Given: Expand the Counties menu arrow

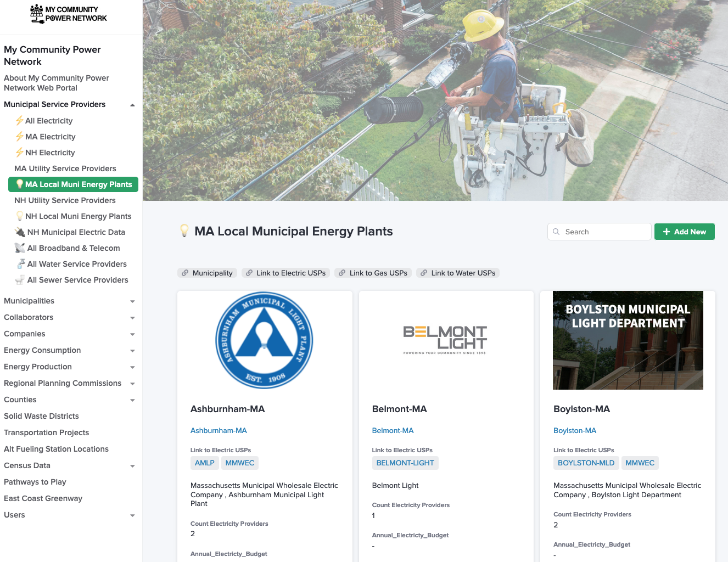Looking at the screenshot, I should [x=132, y=400].
